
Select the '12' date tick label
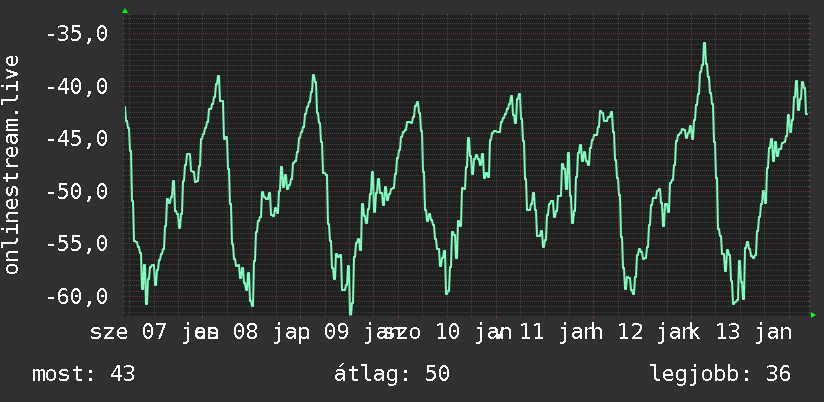click(631, 333)
